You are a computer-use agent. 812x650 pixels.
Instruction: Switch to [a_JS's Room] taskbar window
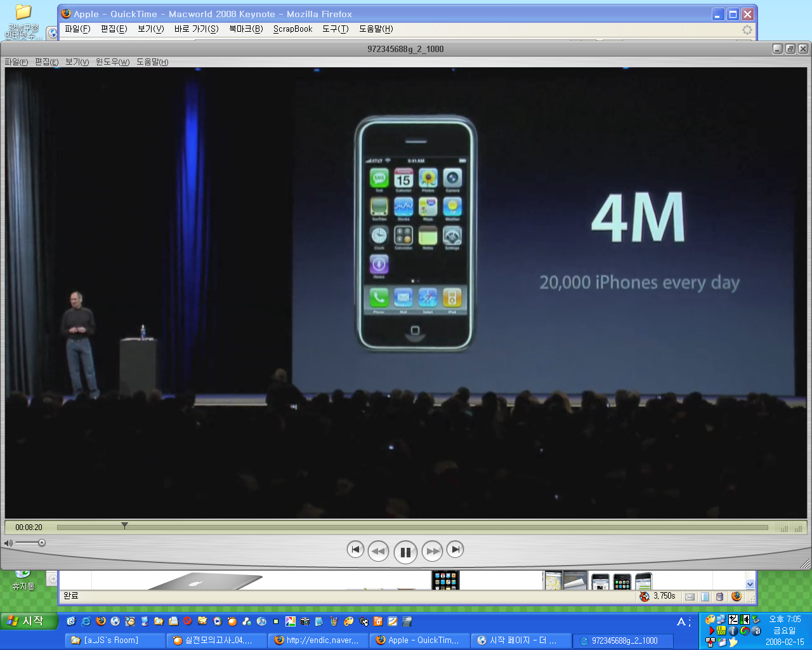(x=115, y=640)
